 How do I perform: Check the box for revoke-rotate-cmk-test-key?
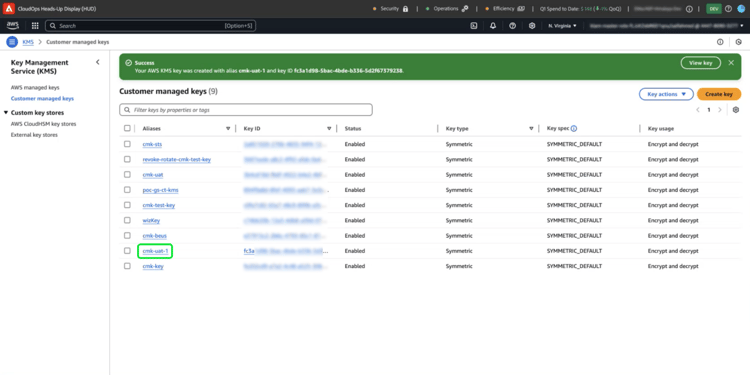[127, 159]
